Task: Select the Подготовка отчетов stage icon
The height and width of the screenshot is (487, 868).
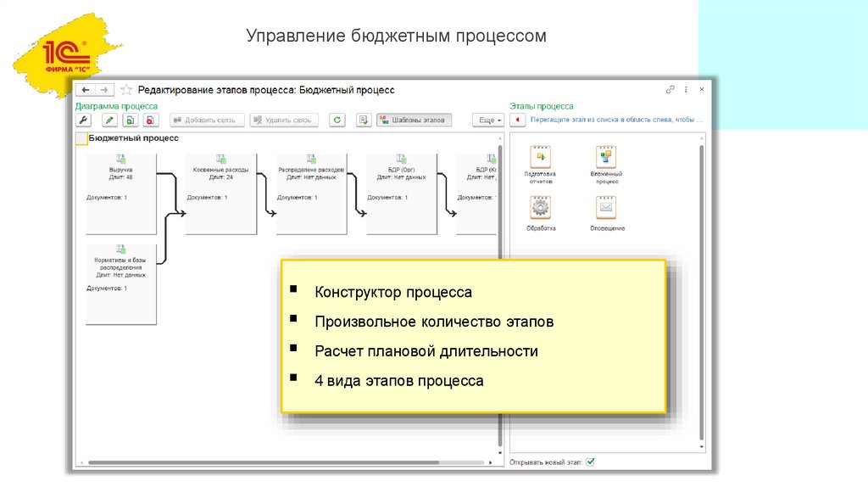Action: coord(540,157)
